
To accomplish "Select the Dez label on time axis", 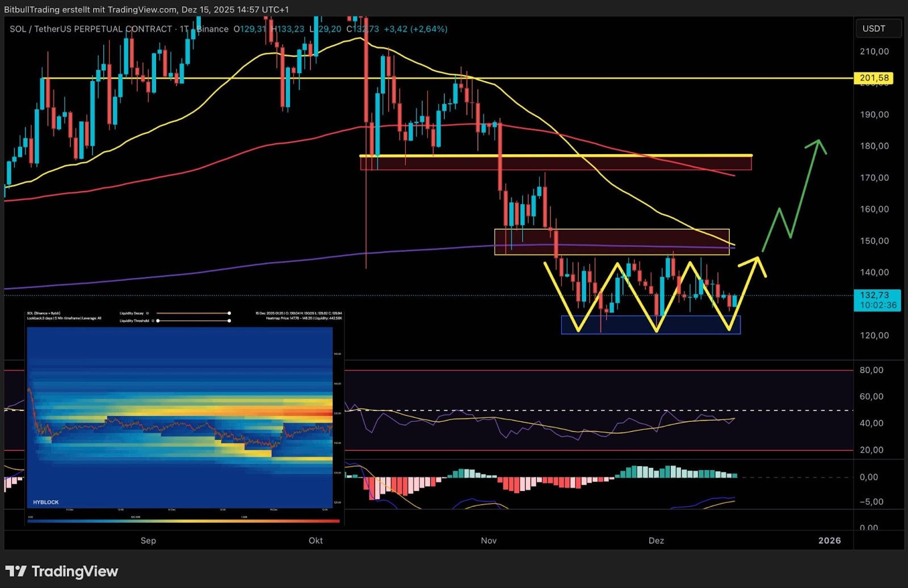I will click(656, 540).
